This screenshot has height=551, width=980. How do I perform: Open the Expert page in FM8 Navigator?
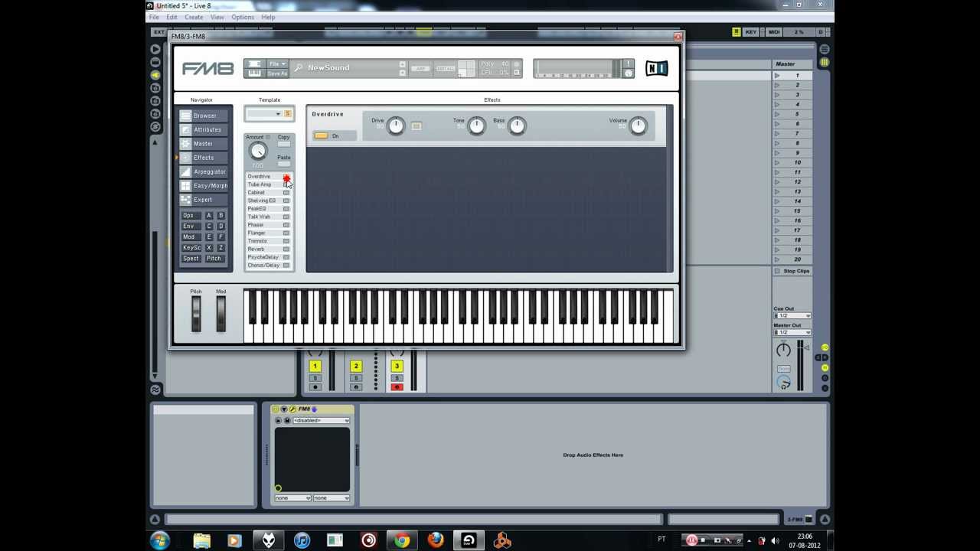(203, 200)
